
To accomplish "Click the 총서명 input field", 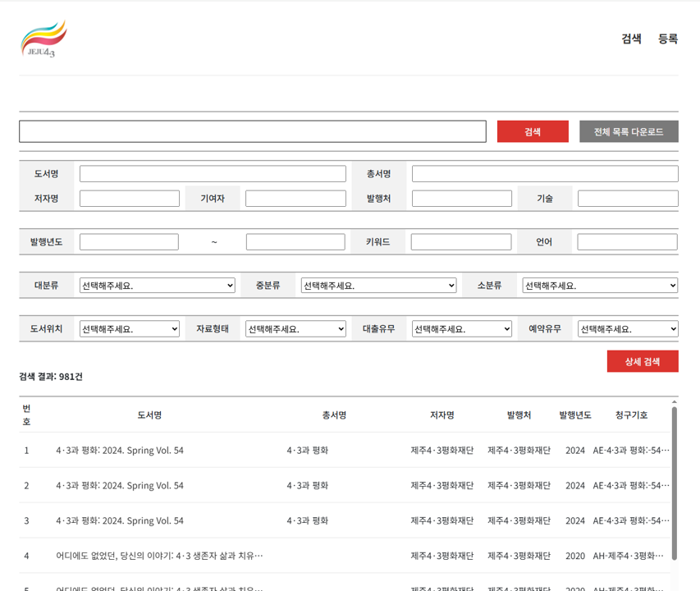I will (545, 174).
